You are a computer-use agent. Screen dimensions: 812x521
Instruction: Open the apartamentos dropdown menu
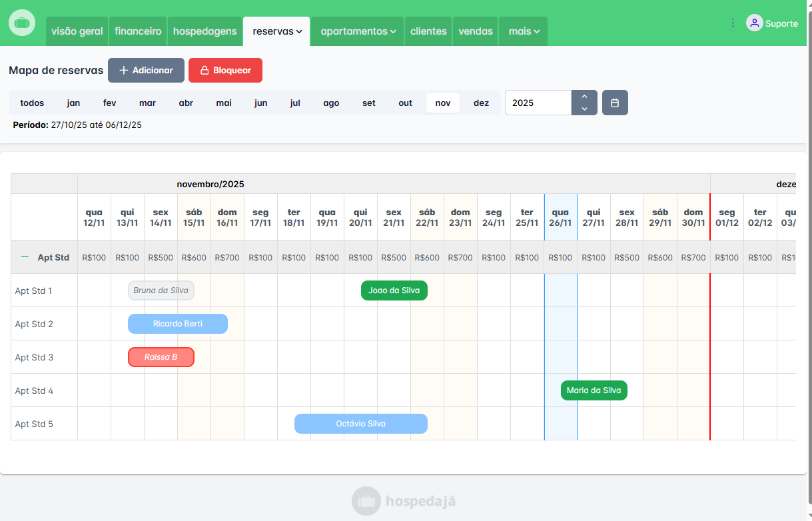(358, 31)
